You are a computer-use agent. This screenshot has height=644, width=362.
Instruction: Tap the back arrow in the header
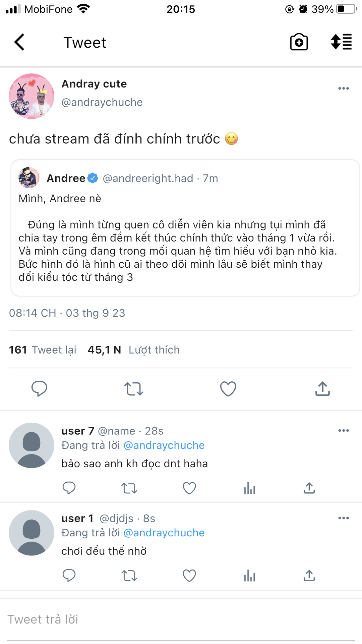pyautogui.click(x=19, y=42)
